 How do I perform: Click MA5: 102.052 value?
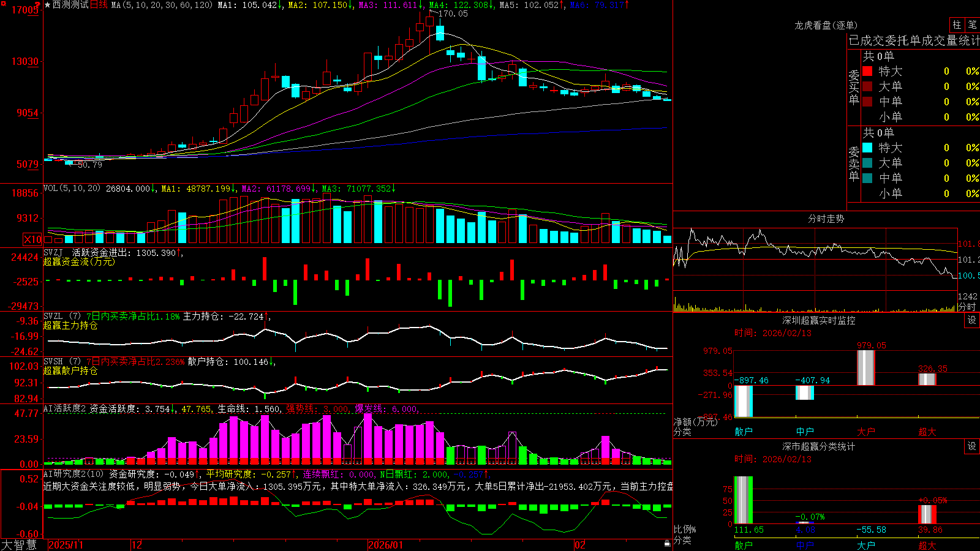[x=532, y=5]
